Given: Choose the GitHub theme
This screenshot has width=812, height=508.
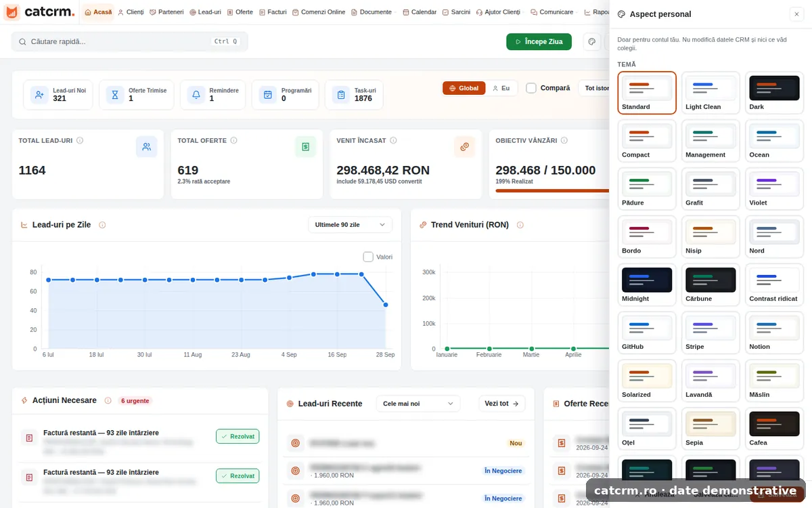Looking at the screenshot, I should click(647, 333).
